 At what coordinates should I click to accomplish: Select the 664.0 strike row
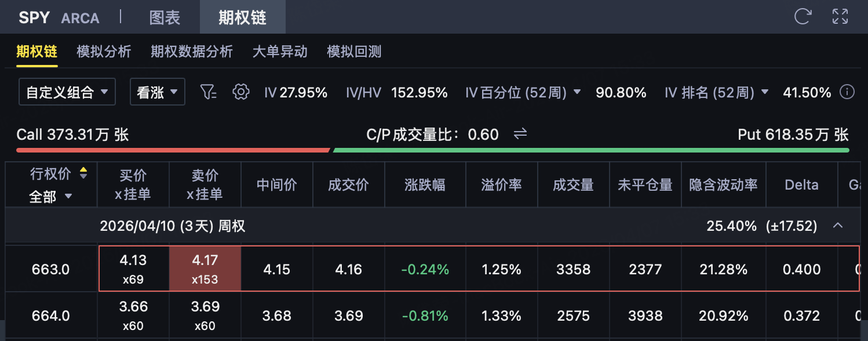(50, 316)
